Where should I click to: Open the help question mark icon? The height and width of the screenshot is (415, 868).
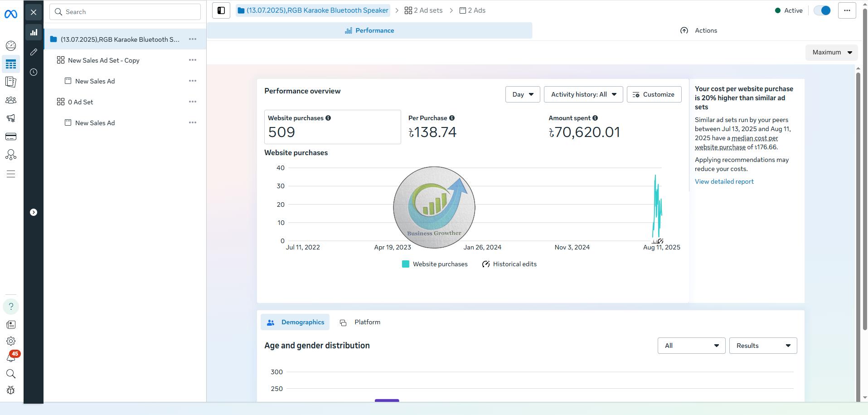click(11, 307)
